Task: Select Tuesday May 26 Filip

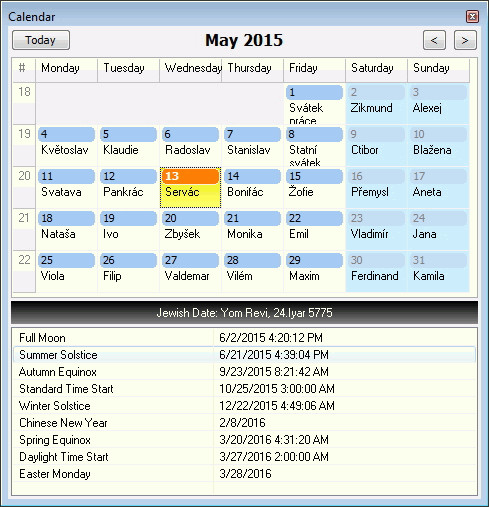Action: point(128,272)
